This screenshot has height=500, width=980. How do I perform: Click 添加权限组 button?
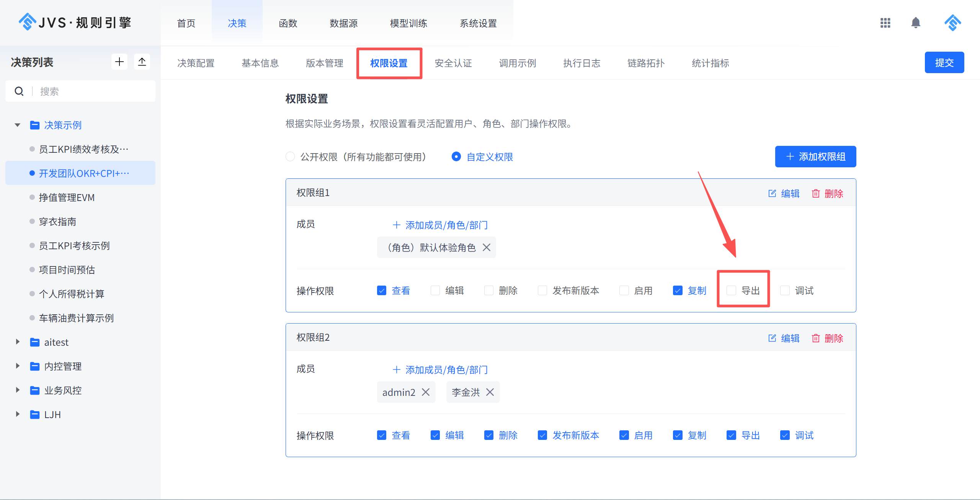tap(815, 157)
